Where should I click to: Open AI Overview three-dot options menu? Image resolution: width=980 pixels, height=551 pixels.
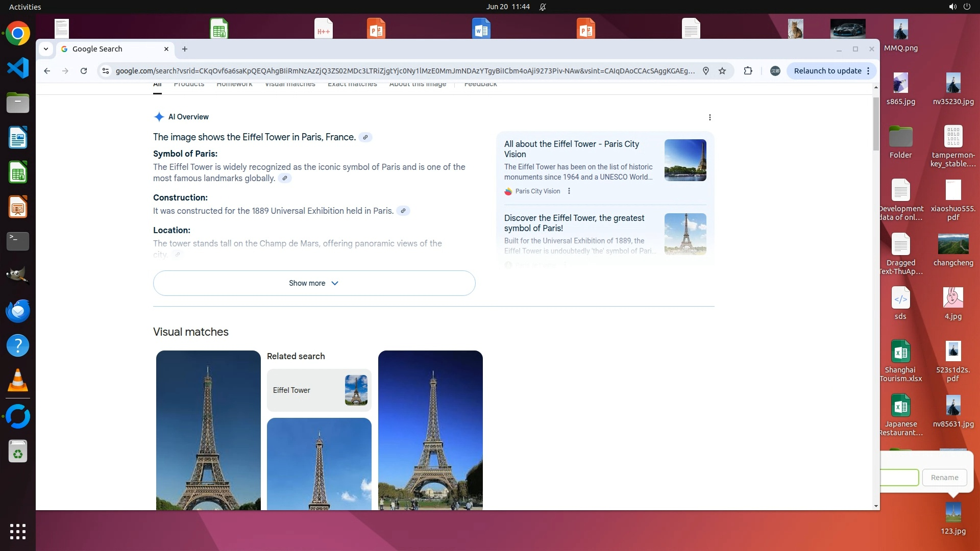tap(709, 117)
